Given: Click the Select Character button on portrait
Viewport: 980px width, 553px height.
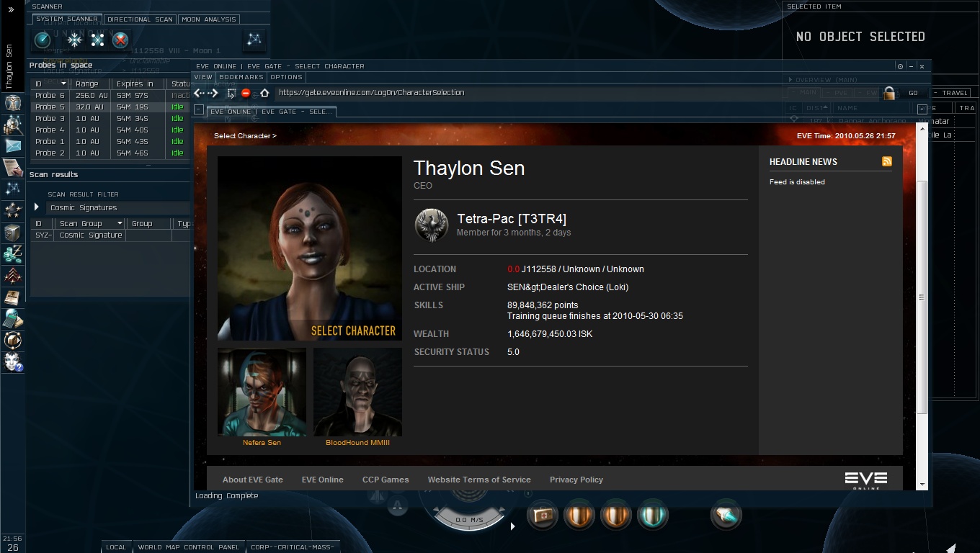Looking at the screenshot, I should tap(353, 331).
